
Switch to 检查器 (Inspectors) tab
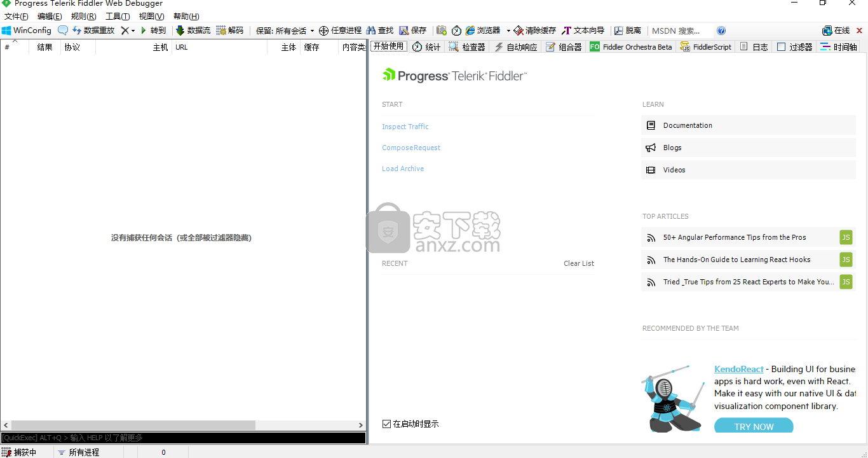[467, 47]
